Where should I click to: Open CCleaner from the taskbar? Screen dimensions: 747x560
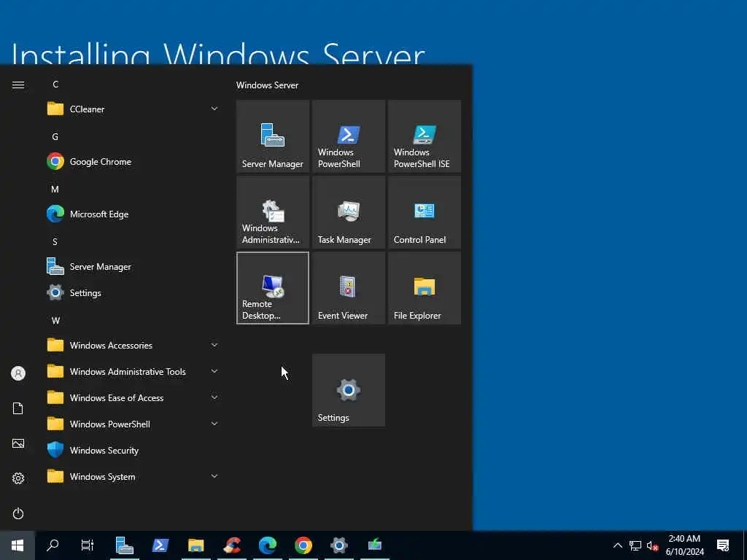coord(231,545)
